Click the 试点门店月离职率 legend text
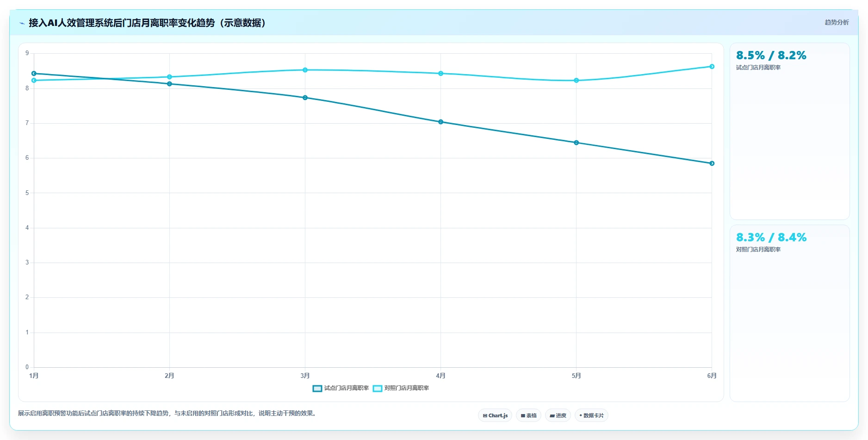The image size is (868, 440). point(347,388)
